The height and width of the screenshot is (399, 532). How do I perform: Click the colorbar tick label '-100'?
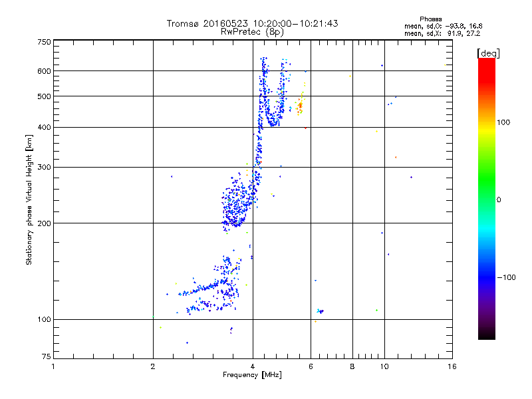click(x=506, y=277)
